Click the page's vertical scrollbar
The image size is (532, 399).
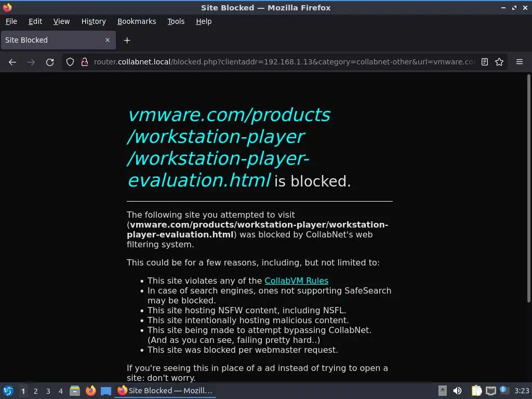tap(528, 188)
